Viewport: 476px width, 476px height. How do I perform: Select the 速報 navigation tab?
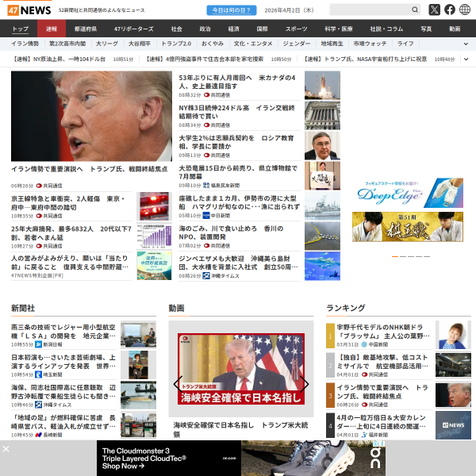click(x=52, y=29)
